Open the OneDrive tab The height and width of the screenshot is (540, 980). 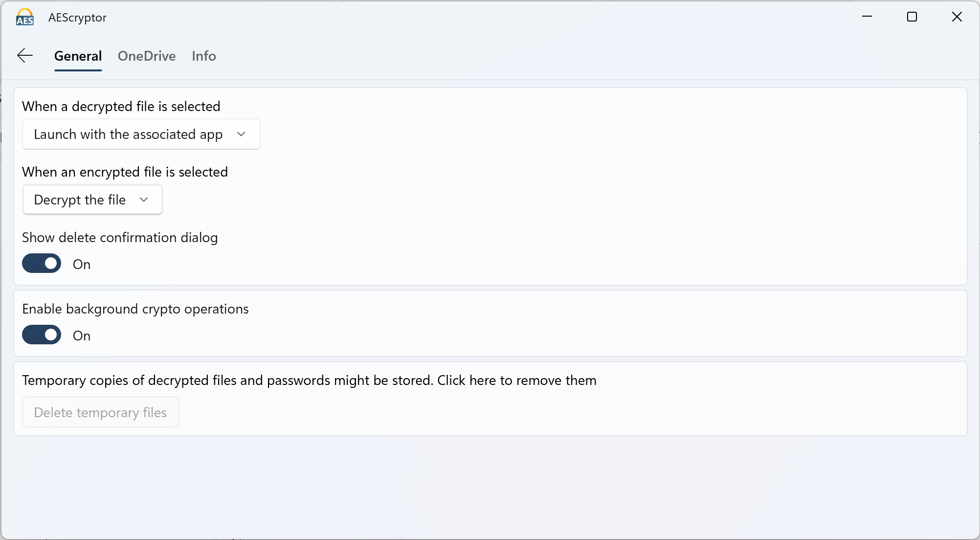(x=147, y=56)
